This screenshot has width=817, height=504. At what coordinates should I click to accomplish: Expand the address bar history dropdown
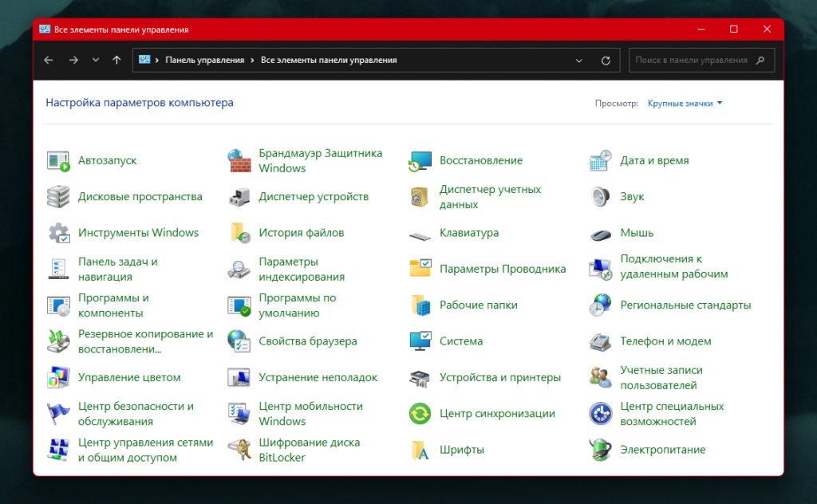[579, 61]
